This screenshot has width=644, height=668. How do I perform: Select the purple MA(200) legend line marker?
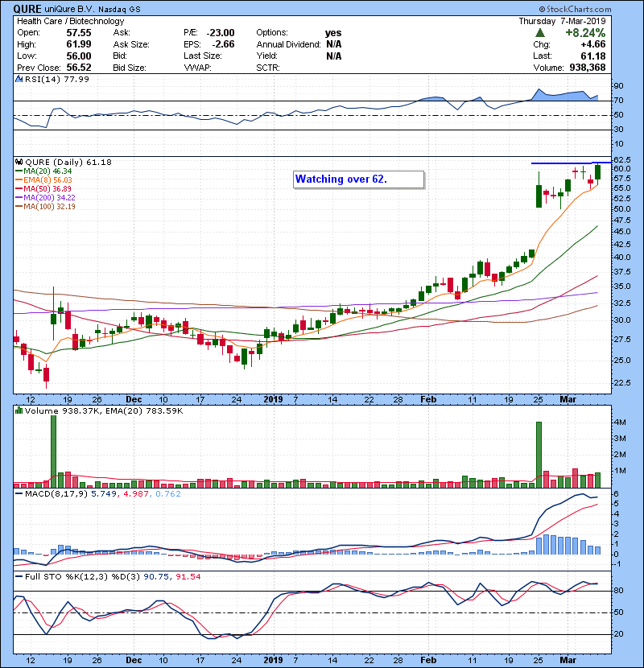(19, 198)
